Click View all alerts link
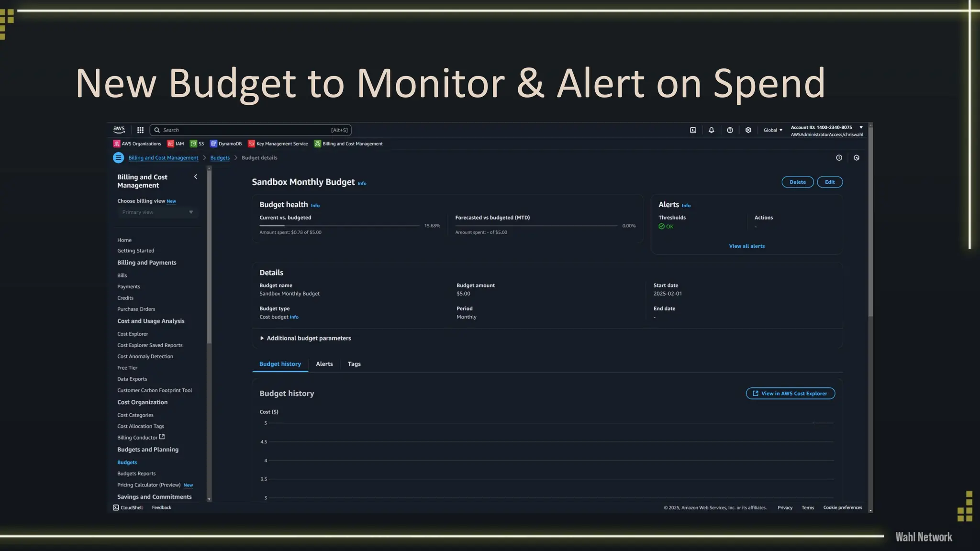 (746, 246)
